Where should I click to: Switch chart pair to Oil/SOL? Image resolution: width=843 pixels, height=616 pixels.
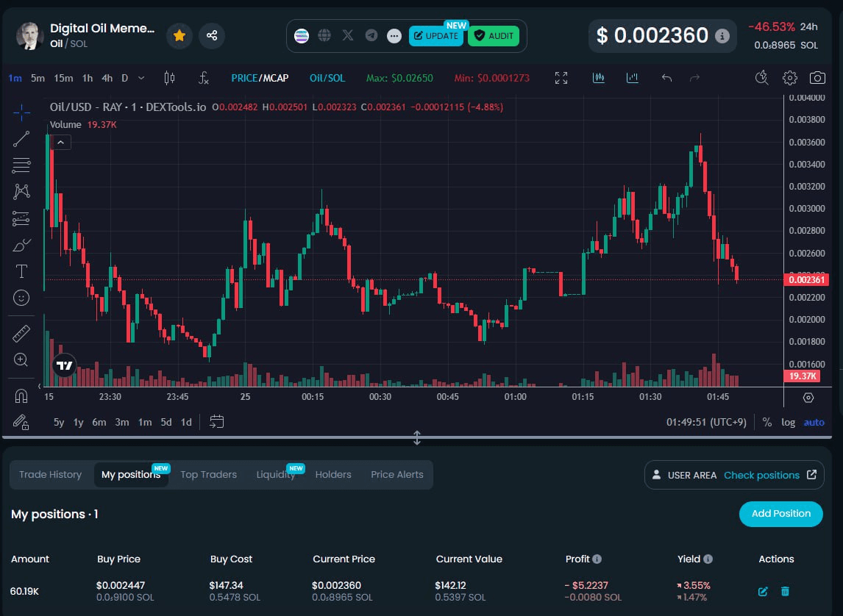[327, 79]
